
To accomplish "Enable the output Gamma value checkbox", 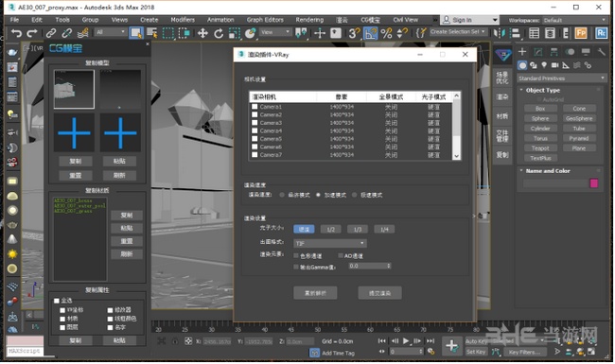I will point(296,267).
